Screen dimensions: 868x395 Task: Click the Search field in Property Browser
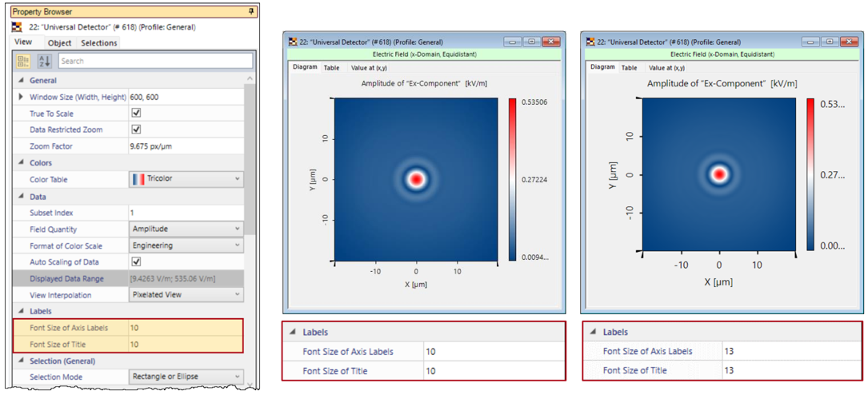tap(155, 61)
